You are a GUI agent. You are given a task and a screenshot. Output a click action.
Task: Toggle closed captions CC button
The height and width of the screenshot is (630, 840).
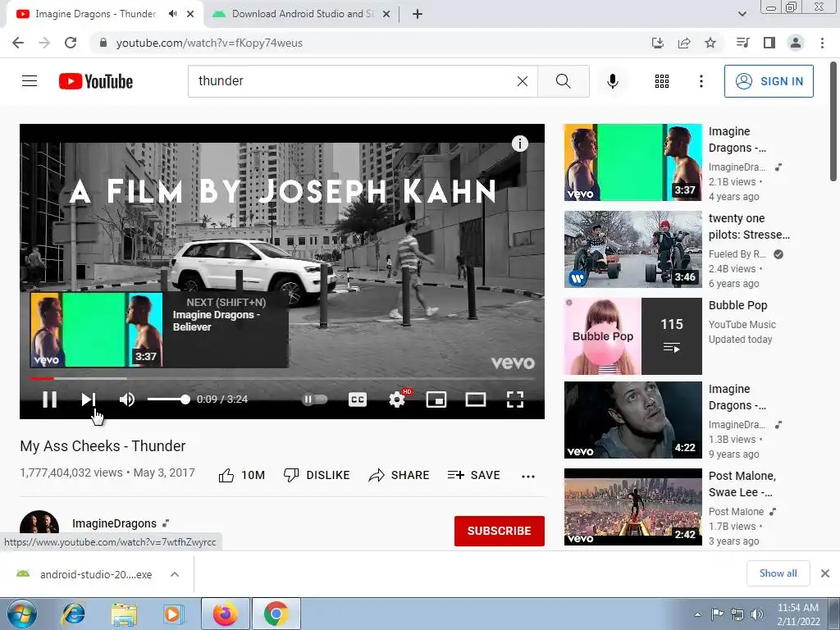pyautogui.click(x=358, y=399)
